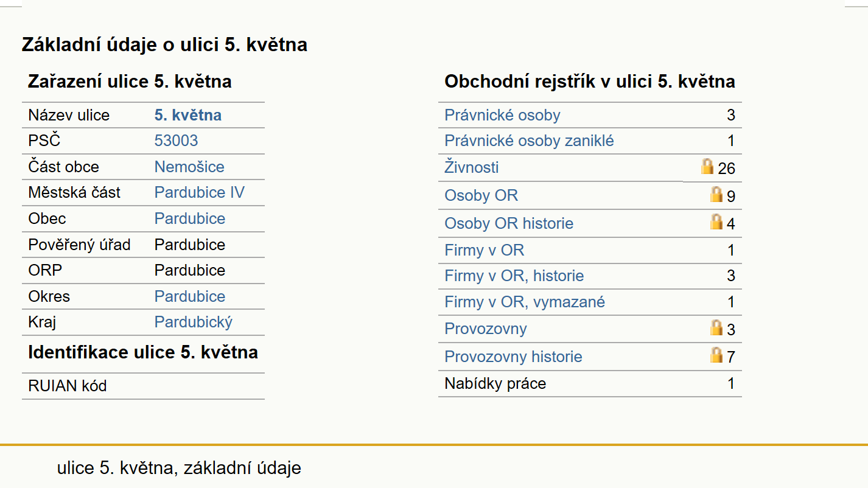
Task: Open Firmy v OR, vymazané link
Action: click(525, 302)
